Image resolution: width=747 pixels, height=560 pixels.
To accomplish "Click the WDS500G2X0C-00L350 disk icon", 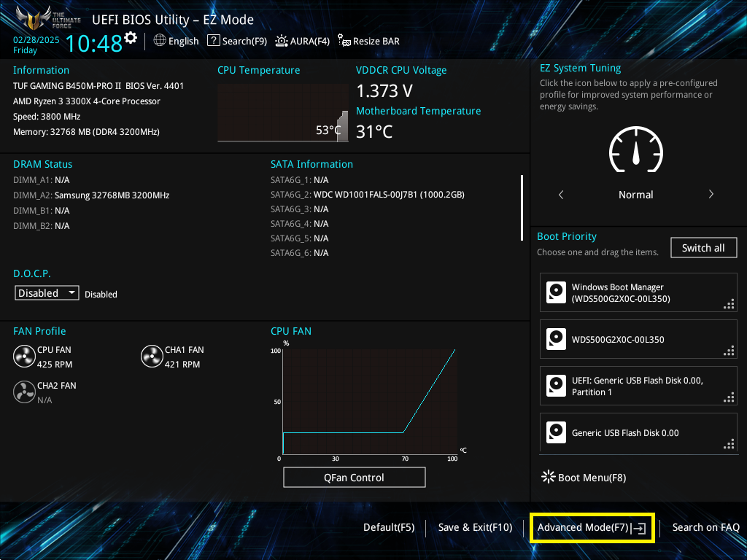I will tap(556, 339).
